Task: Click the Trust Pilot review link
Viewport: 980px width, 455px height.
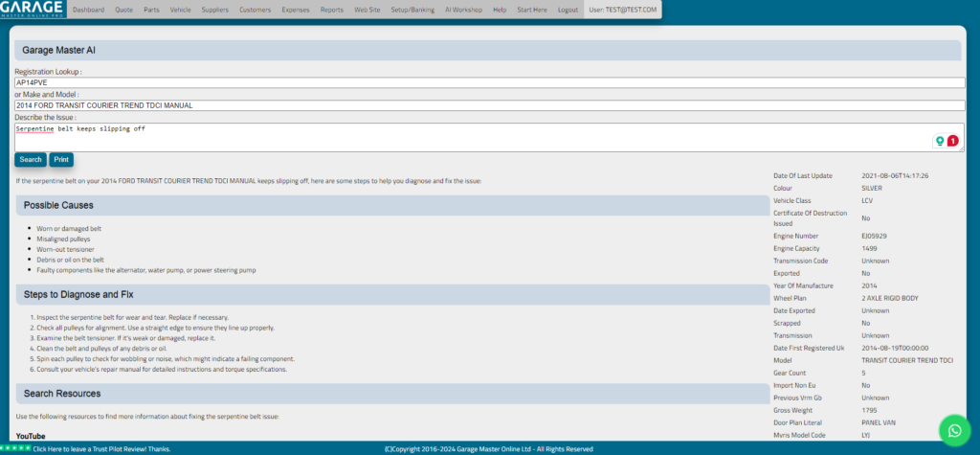Action: tap(101, 448)
